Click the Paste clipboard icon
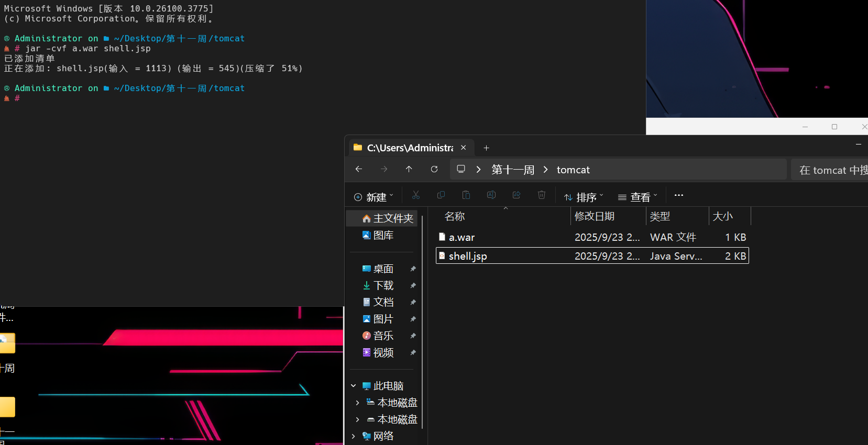The height and width of the screenshot is (445, 868). point(466,195)
